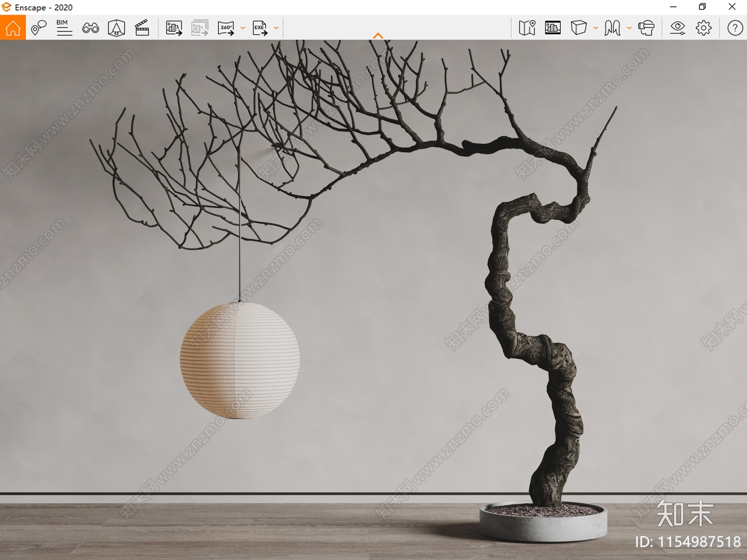Click the orange Home button
Viewport: 747px width, 560px height.
point(13,28)
